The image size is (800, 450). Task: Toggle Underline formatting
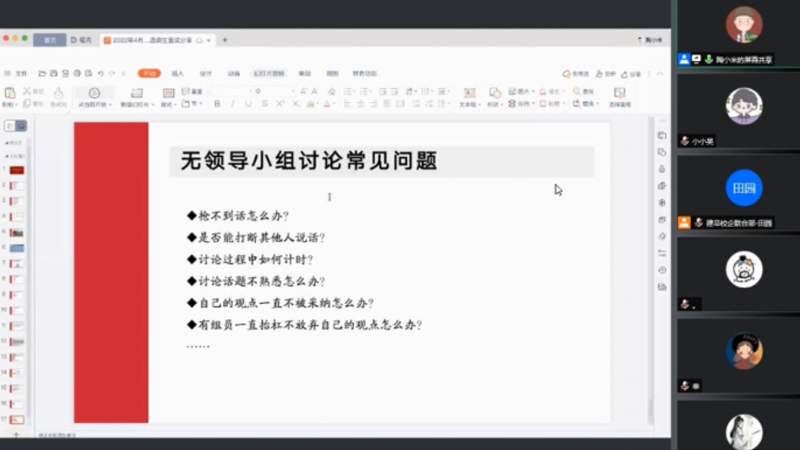248,104
